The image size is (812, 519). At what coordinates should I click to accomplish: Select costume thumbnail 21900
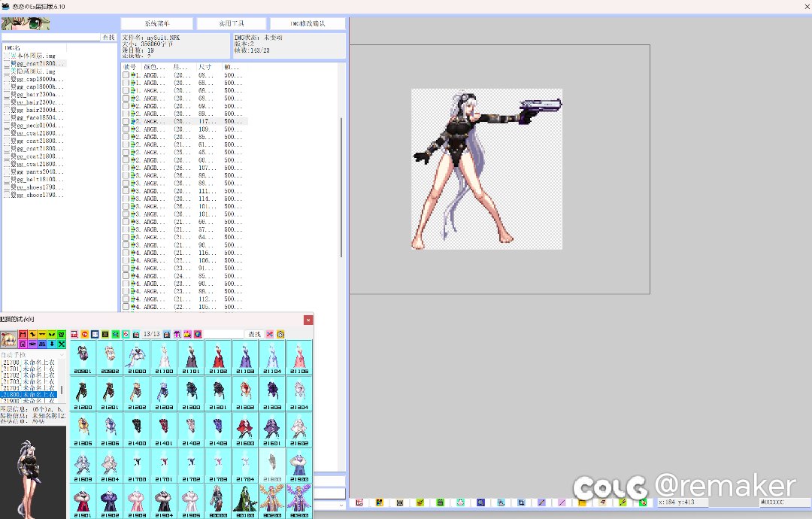299,466
